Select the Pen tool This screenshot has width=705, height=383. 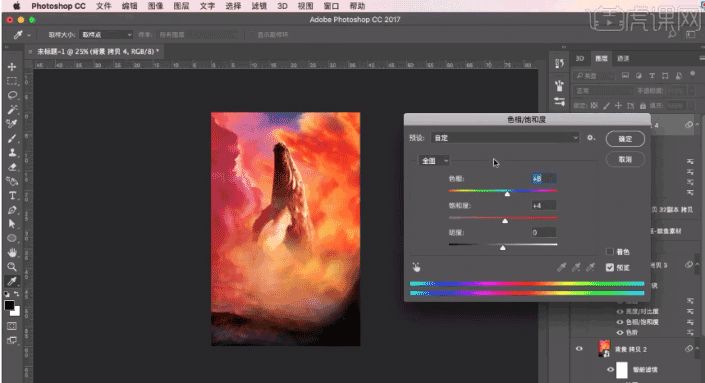click(12, 210)
